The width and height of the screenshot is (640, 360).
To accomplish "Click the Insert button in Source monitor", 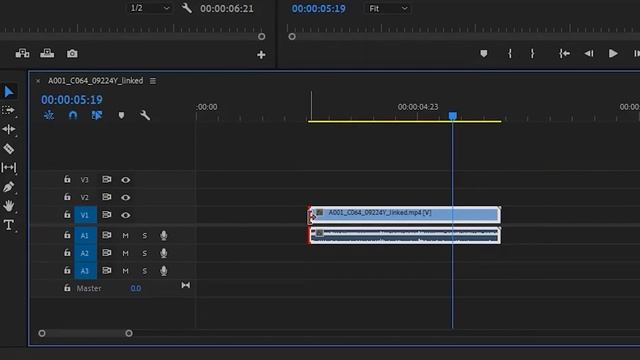I will click(22, 53).
